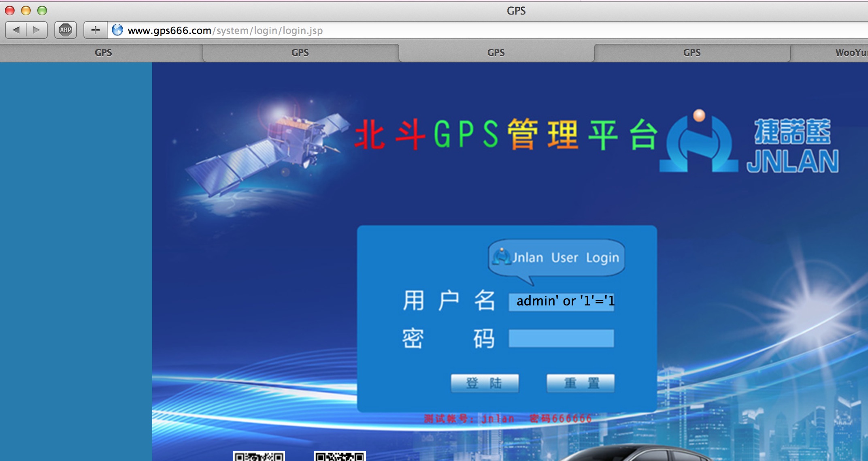This screenshot has height=461, width=868.
Task: Switch to the third GPS tab
Action: click(496, 53)
